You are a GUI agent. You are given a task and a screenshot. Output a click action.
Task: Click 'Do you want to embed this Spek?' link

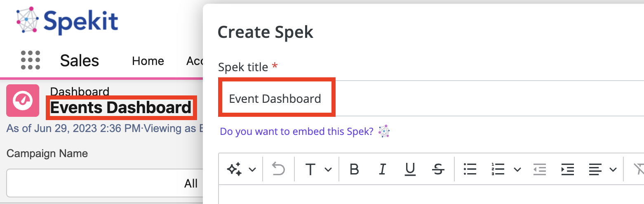[x=296, y=132]
